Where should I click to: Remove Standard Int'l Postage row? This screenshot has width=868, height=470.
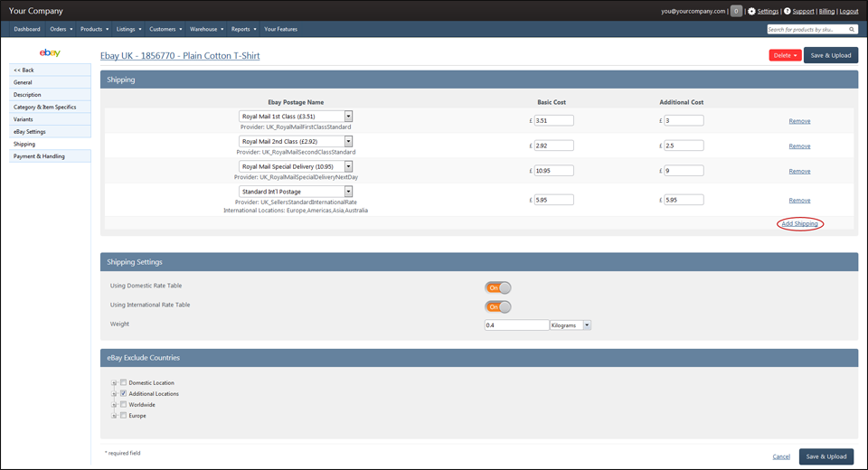[799, 201]
